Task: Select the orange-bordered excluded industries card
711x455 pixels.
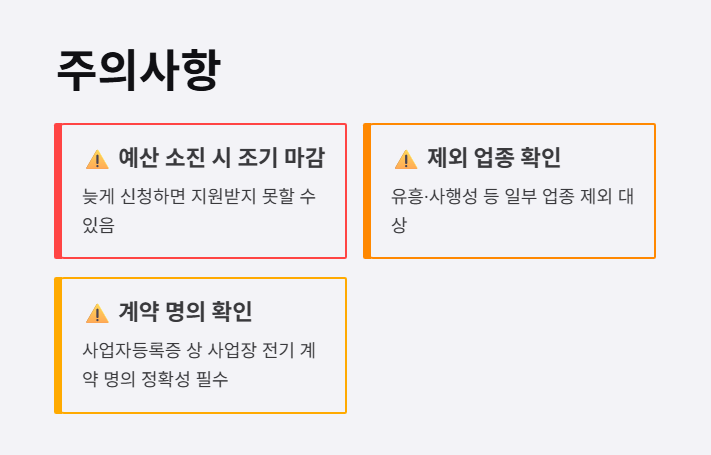Action: [x=510, y=191]
